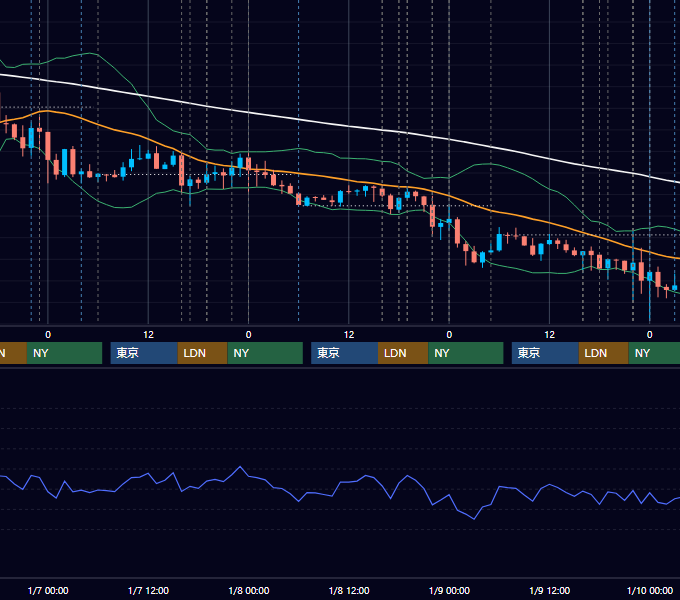Click the 1/7 00:00 date label
The image size is (680, 600).
click(48, 590)
